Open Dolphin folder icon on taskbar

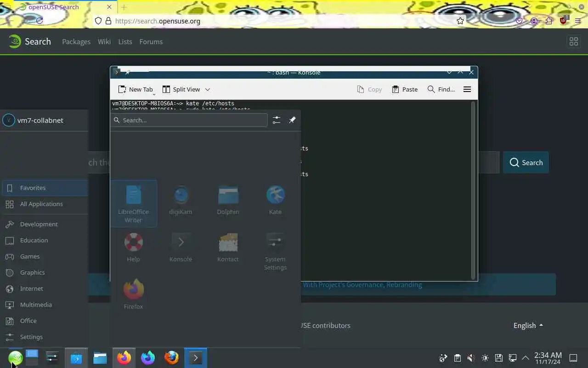coord(100,358)
